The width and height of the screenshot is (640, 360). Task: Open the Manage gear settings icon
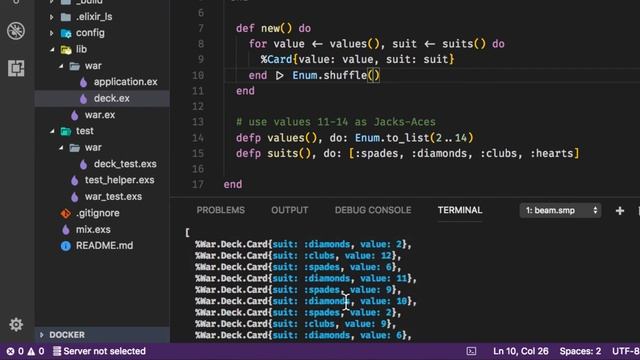[16, 324]
